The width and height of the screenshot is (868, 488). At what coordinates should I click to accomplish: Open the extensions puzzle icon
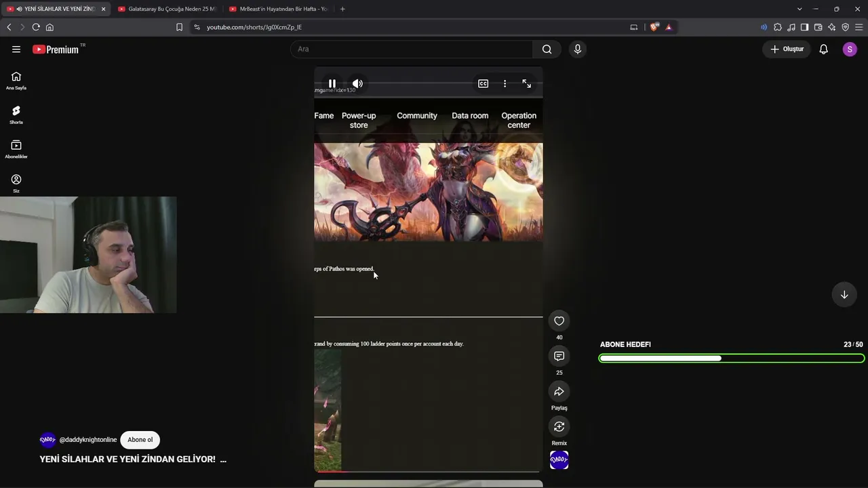[x=778, y=27]
